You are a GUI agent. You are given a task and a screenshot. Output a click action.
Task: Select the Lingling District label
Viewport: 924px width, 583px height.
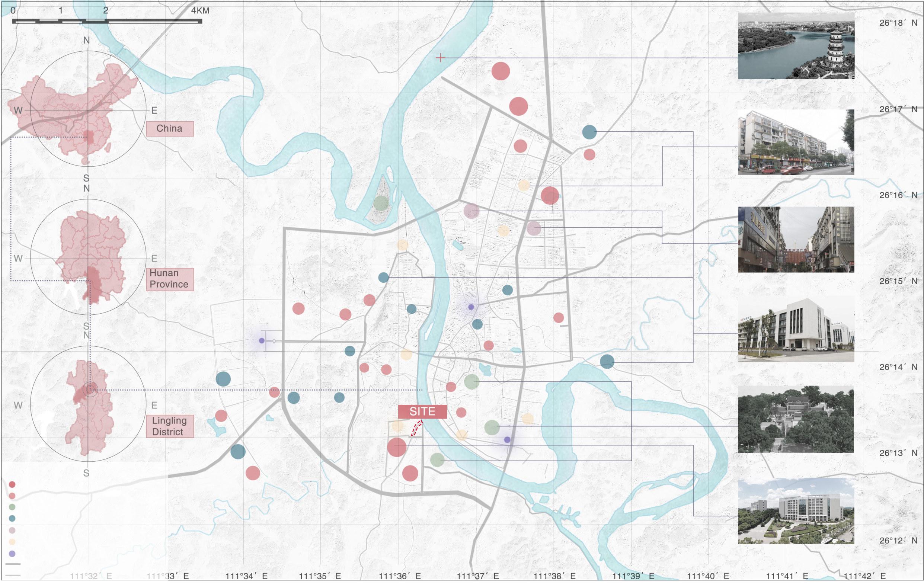click(169, 426)
